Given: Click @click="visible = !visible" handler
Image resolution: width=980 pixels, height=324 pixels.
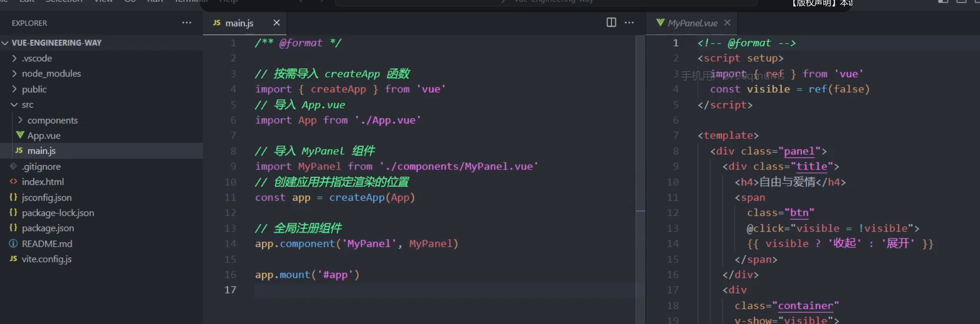Looking at the screenshot, I should pyautogui.click(x=833, y=228).
